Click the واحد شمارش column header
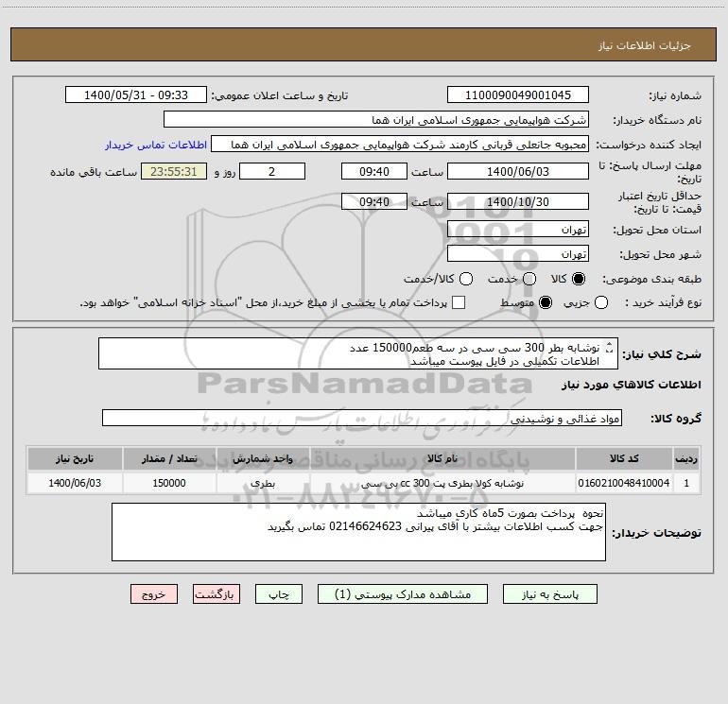 coord(263,458)
